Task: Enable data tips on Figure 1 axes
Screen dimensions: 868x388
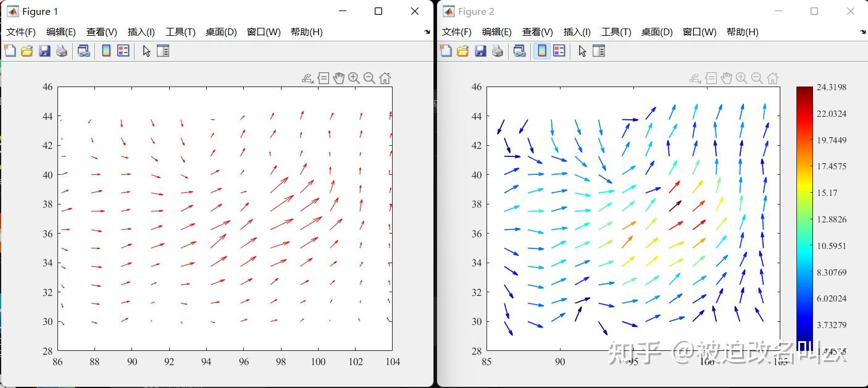Action: 323,78
